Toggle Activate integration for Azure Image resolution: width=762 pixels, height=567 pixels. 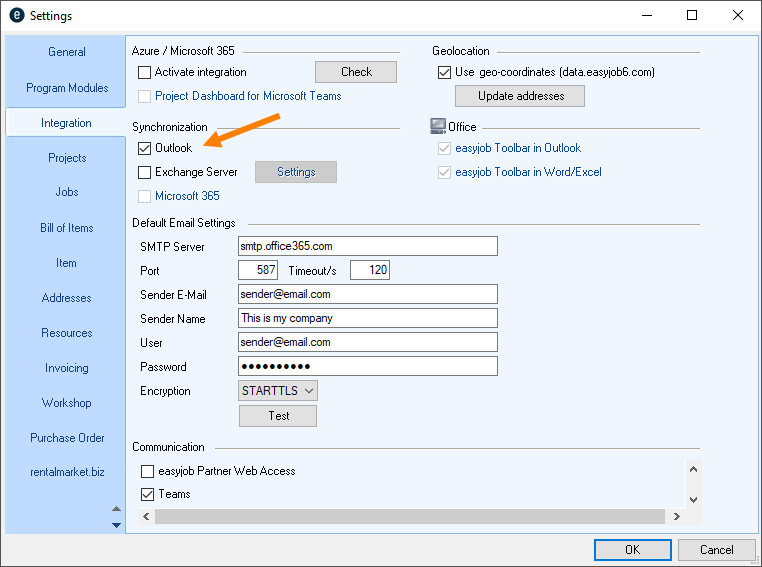coord(145,72)
